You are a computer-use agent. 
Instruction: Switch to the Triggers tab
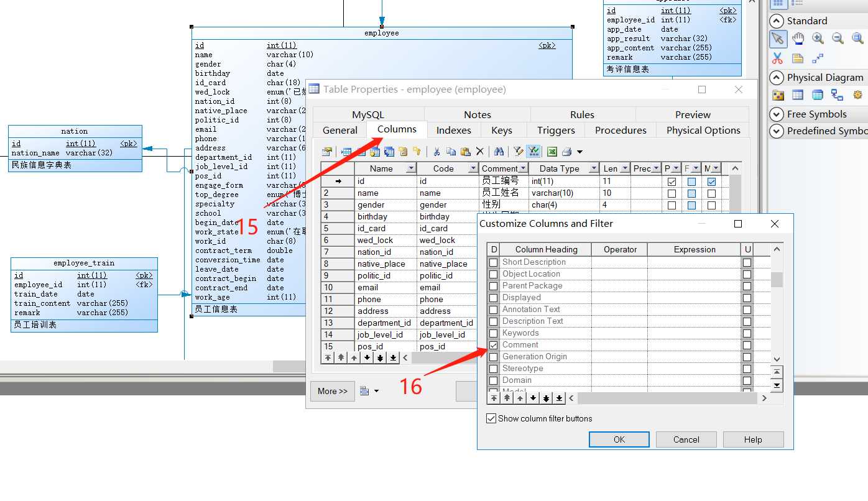pyautogui.click(x=556, y=130)
